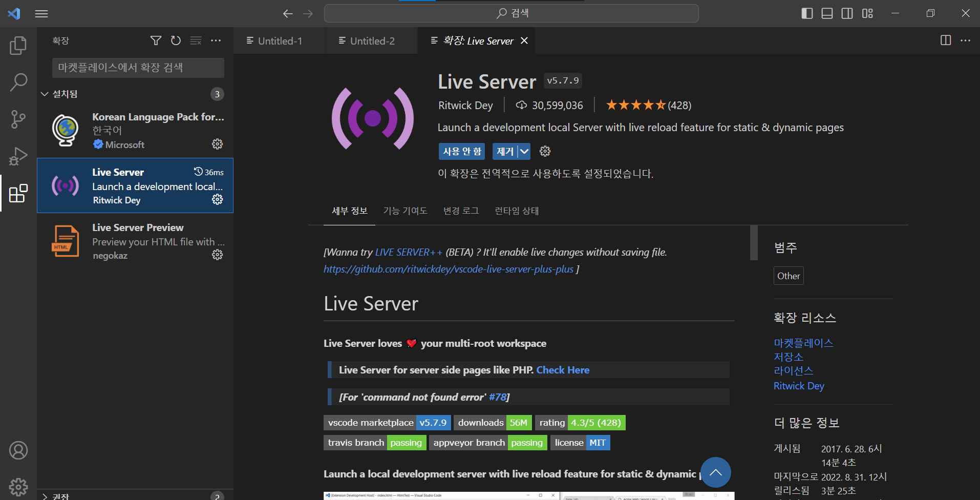The image size is (980, 500).
Task: Follow the Check Here link
Action: click(x=563, y=370)
